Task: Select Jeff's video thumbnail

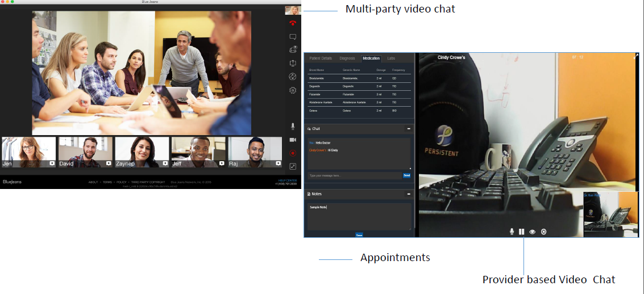Action: [x=198, y=152]
